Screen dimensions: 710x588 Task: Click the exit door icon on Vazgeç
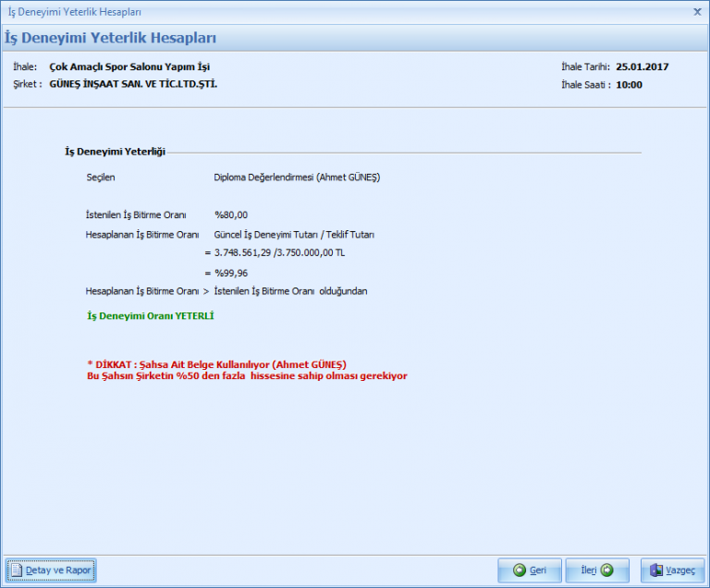655,570
